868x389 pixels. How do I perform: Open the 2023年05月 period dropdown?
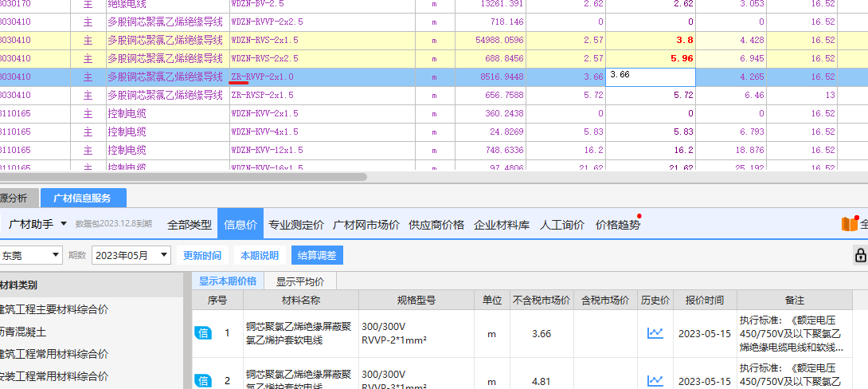coord(131,255)
